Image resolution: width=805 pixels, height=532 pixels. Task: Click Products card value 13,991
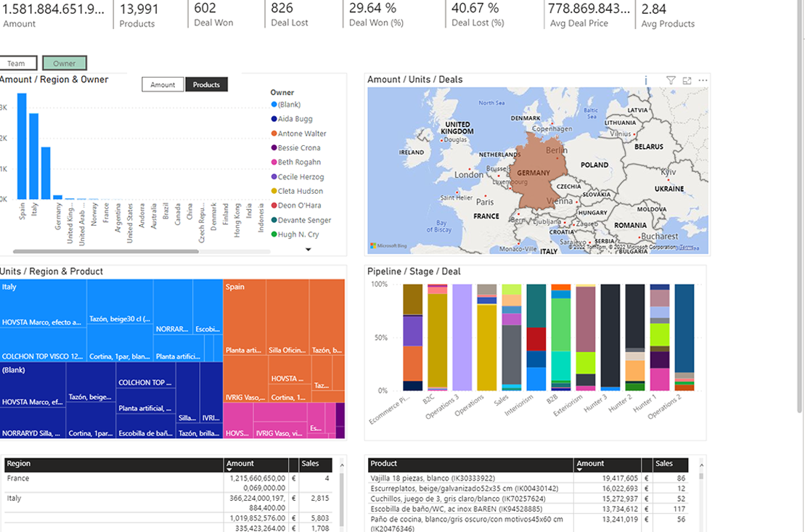click(139, 9)
